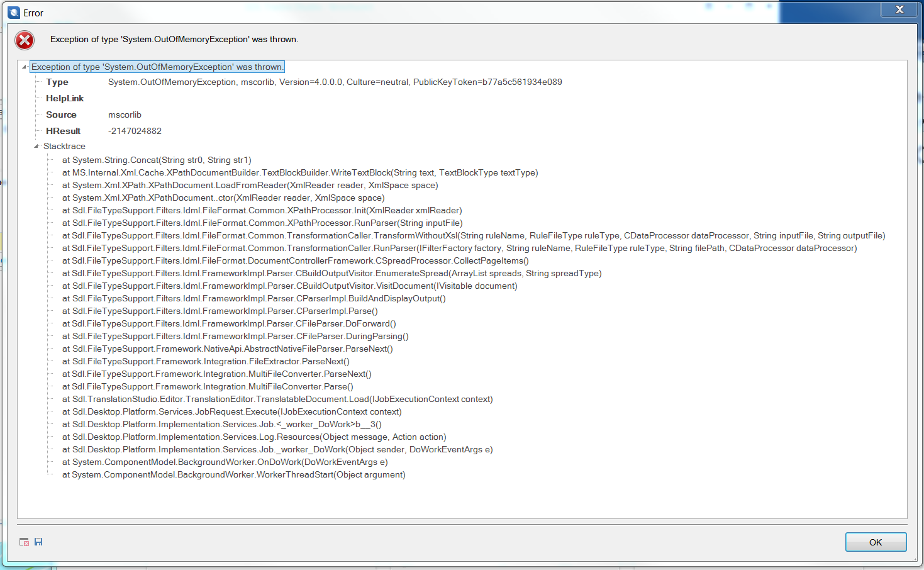
Task: Select the CSpreadProcessor.CollectPageItems stack line
Action: point(295,260)
